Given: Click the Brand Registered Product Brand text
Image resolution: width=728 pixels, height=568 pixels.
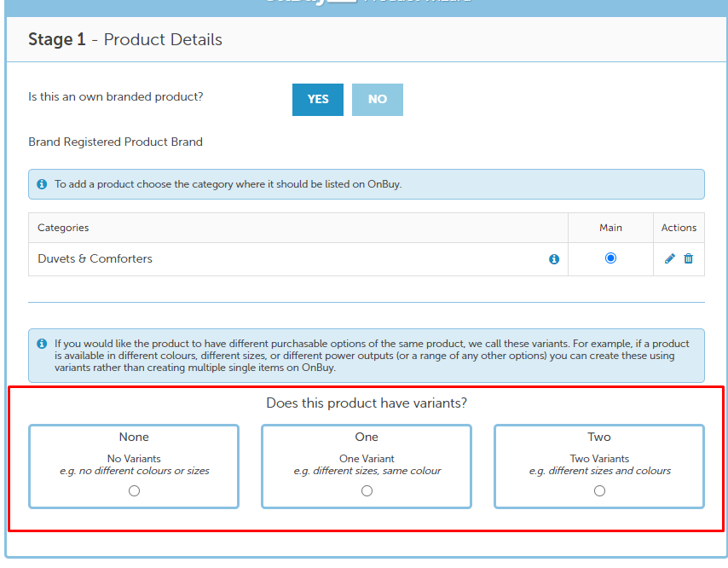Looking at the screenshot, I should 115,142.
